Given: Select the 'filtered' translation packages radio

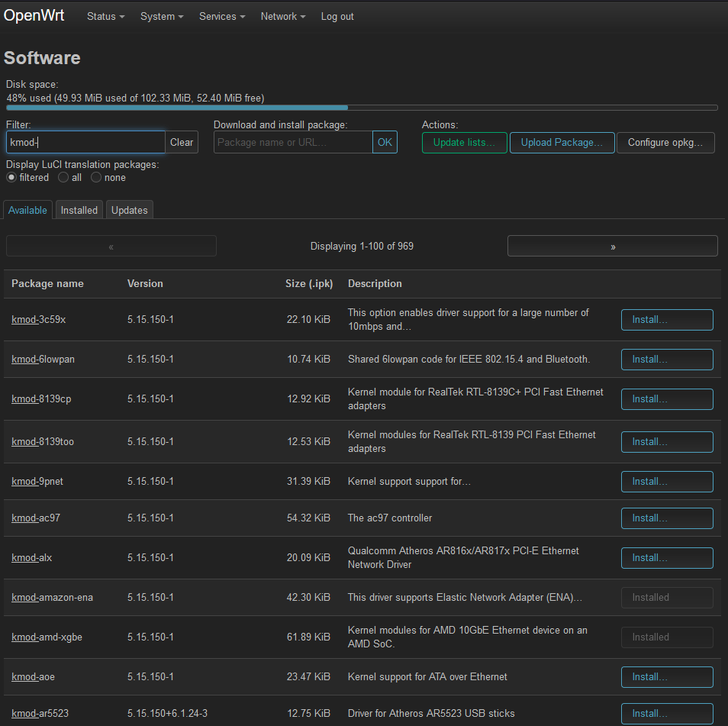Looking at the screenshot, I should coord(11,178).
